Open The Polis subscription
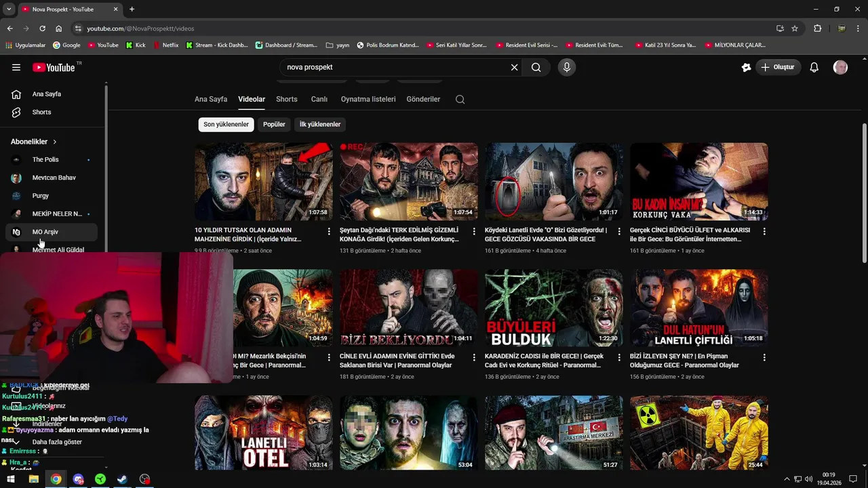This screenshot has height=488, width=868. [52, 159]
